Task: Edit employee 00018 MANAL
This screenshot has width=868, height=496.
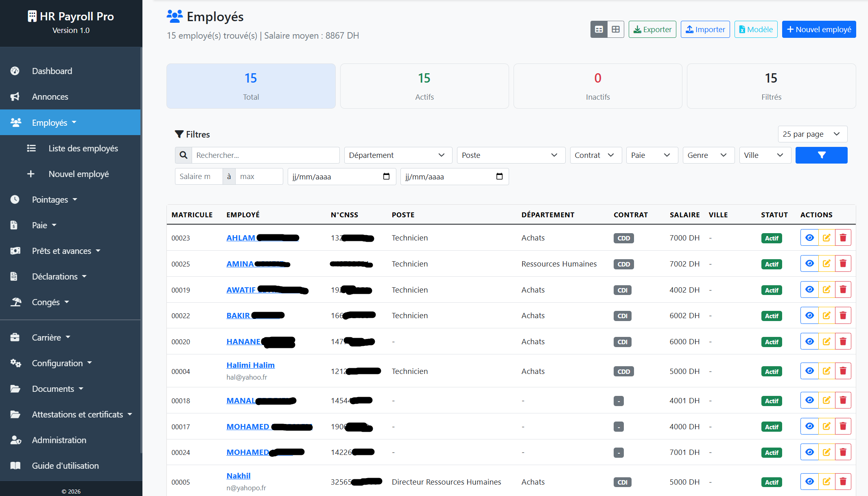Action: tap(826, 400)
